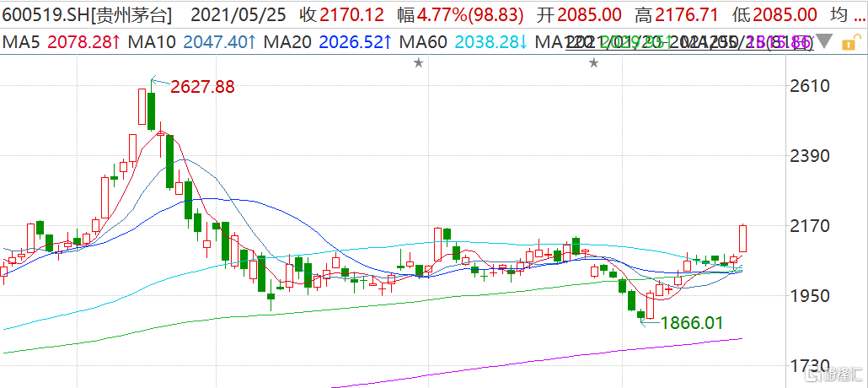The width and height of the screenshot is (868, 388).
Task: Click high price 高2176.71
Action: [x=677, y=15]
